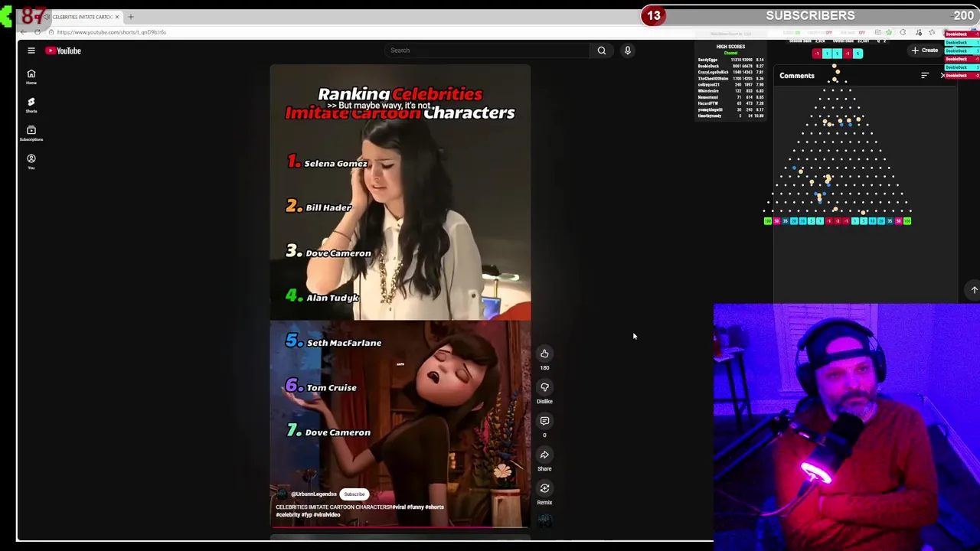Go to Home in the sidebar
980x551 pixels.
click(31, 77)
